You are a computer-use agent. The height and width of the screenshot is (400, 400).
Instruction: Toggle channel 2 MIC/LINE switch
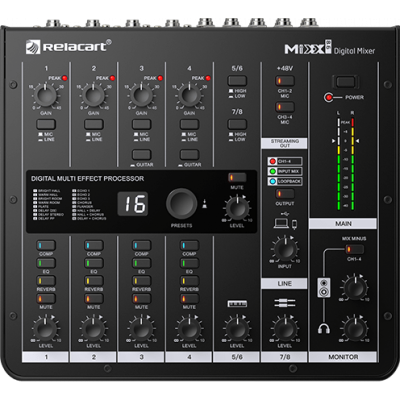click(94, 124)
